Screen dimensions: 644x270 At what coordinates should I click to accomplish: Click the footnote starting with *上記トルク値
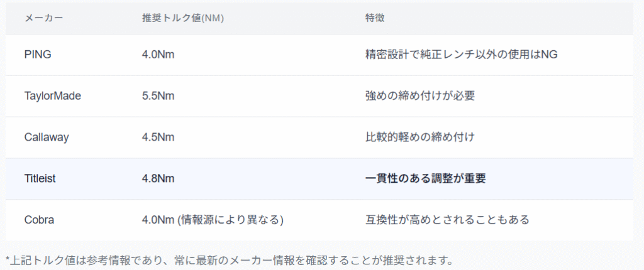[229, 260]
